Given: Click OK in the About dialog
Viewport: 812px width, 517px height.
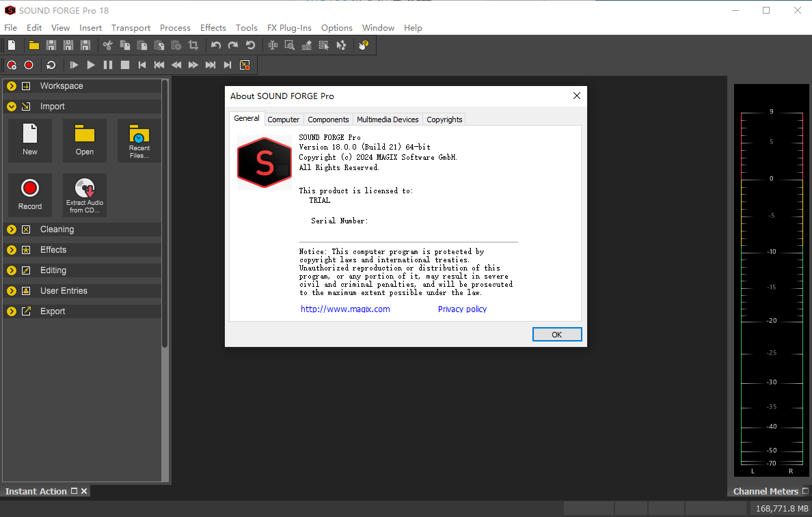Looking at the screenshot, I should point(556,335).
